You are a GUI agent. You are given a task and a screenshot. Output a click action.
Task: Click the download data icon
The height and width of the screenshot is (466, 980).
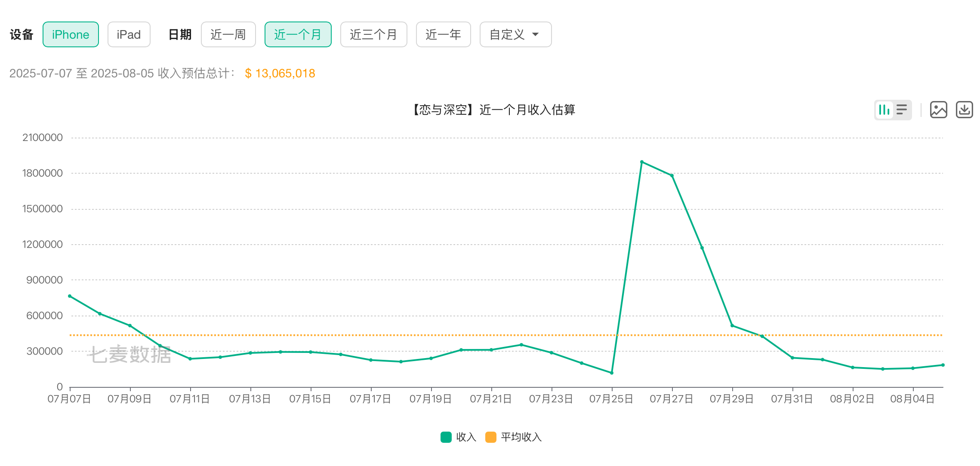coord(964,110)
